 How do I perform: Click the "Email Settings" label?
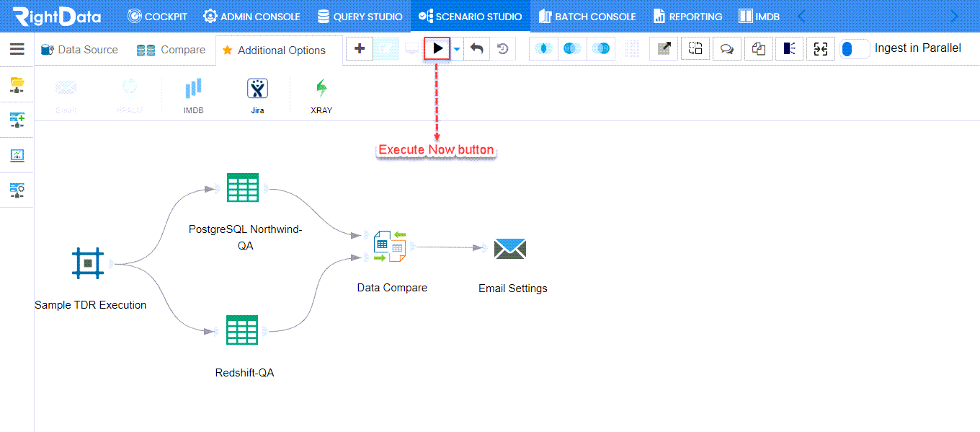click(513, 288)
